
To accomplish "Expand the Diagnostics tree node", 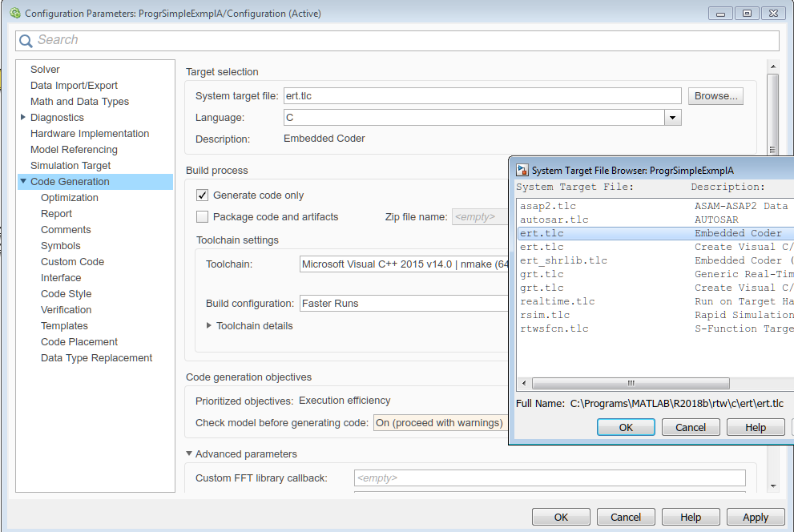I will 22,117.
